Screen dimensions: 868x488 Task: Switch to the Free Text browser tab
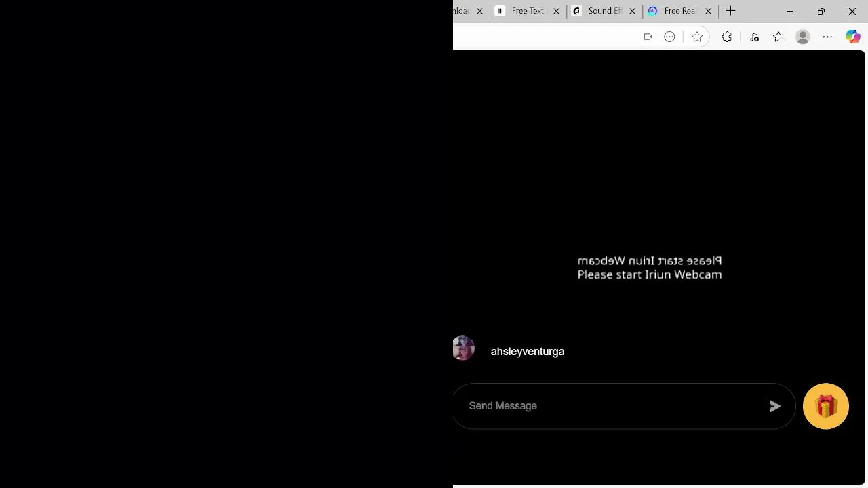(528, 11)
